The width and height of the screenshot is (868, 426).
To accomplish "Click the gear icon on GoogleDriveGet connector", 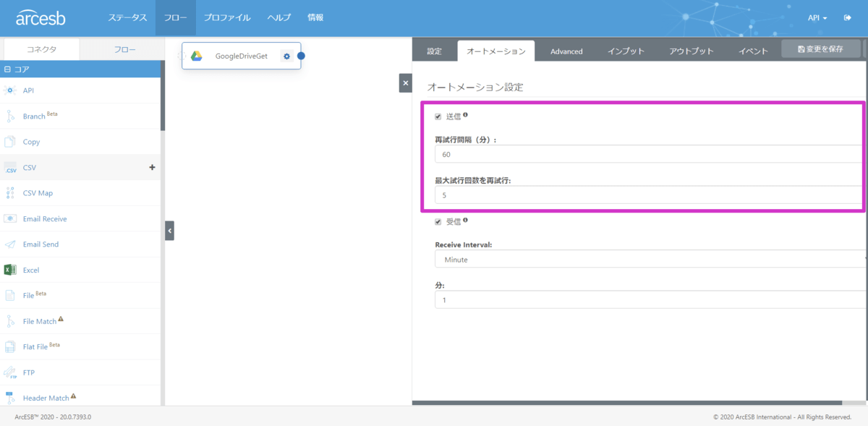I will 287,56.
